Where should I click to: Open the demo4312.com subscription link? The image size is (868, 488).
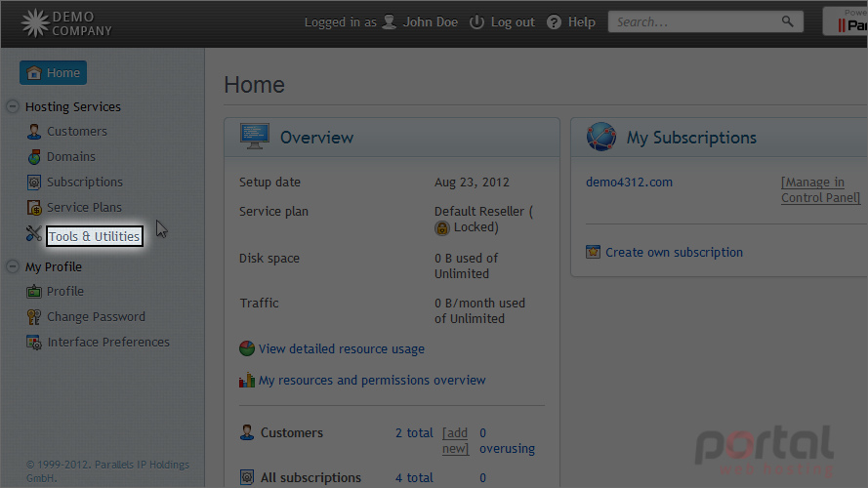point(630,183)
